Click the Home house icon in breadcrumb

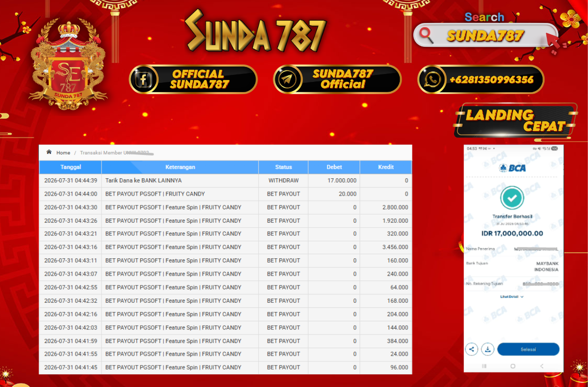coord(49,153)
